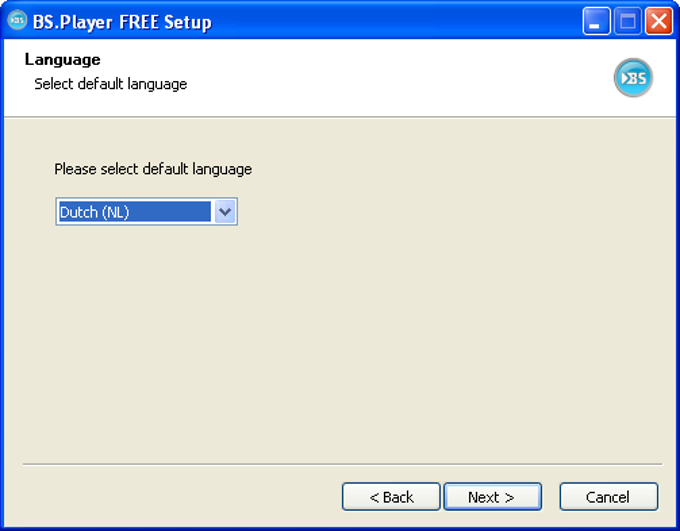Viewport: 680px width, 531px height.
Task: Click the "Language" heading text
Action: pos(62,59)
